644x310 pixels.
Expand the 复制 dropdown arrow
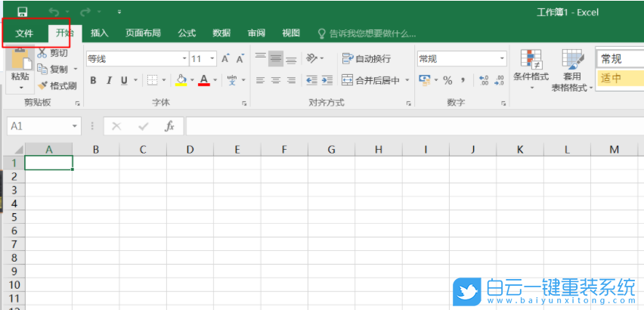pyautogui.click(x=76, y=70)
